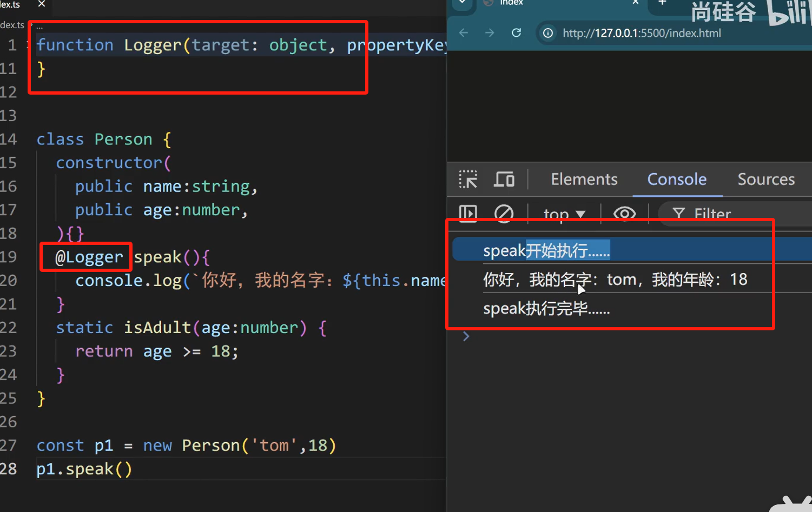Open the 'top' JavaScript context dropdown
The height and width of the screenshot is (512, 812).
tap(564, 214)
